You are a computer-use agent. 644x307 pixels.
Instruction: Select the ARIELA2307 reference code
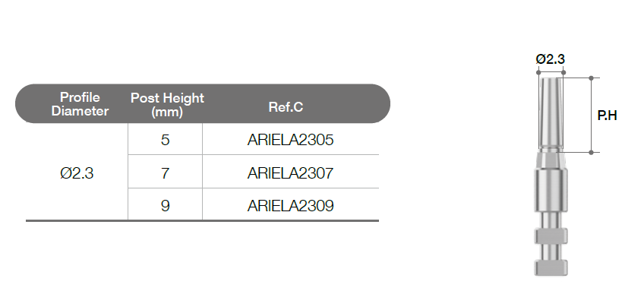[290, 173]
